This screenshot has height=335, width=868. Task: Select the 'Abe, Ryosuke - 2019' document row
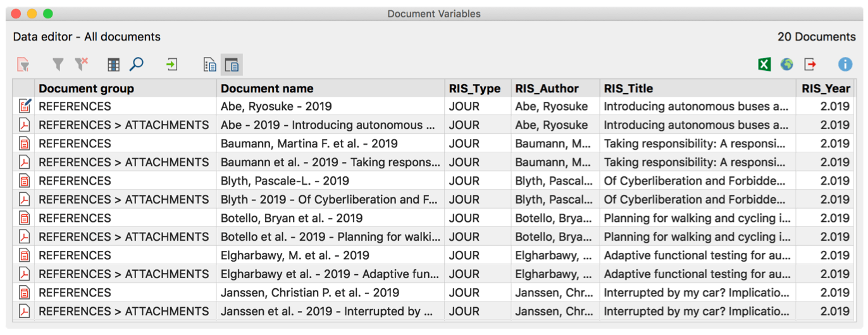point(276,107)
